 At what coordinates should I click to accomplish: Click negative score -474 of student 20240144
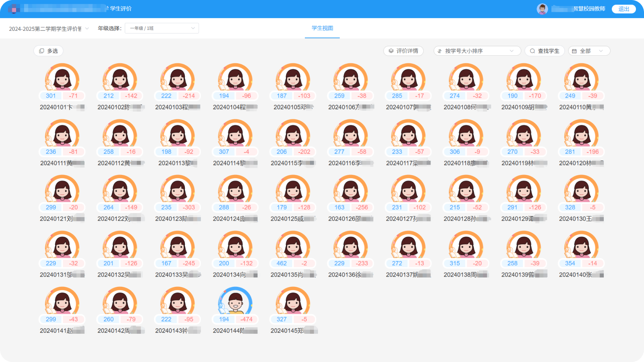247,319
